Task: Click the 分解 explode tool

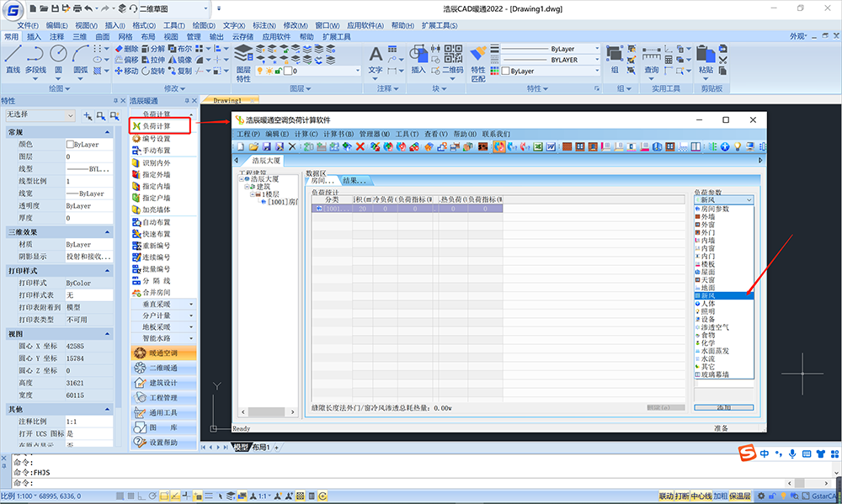Action: (x=153, y=49)
